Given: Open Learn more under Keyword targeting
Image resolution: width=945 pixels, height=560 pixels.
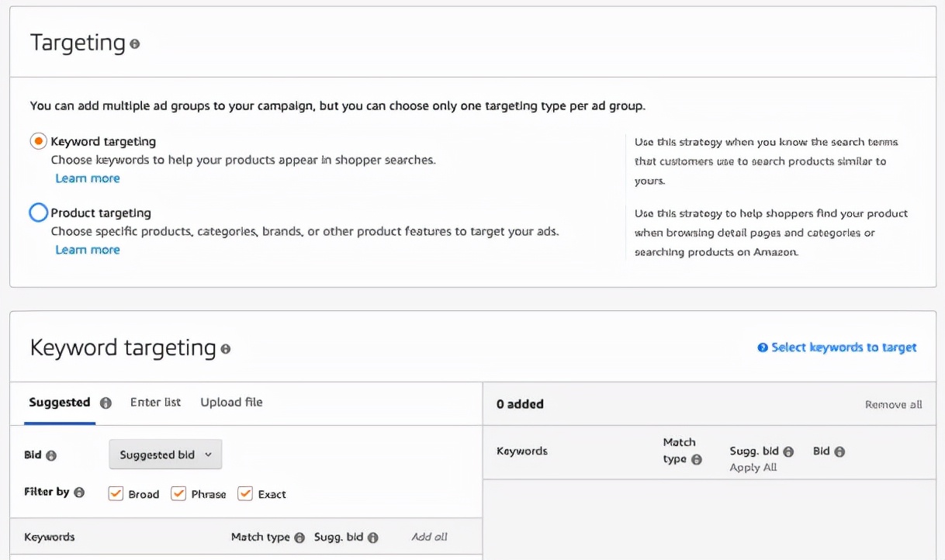Looking at the screenshot, I should 88,178.
